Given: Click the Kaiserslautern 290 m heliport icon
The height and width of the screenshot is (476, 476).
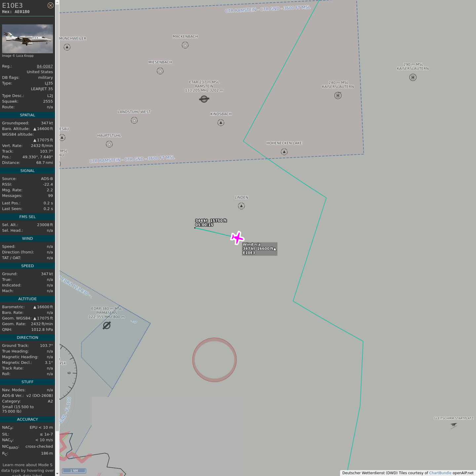Looking at the screenshot, I should pos(413,77).
